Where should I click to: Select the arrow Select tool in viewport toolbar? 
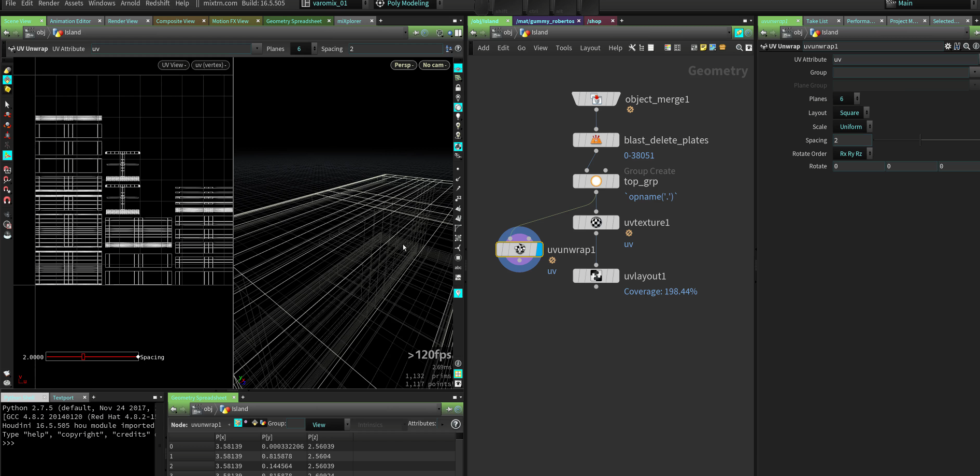pyautogui.click(x=7, y=105)
